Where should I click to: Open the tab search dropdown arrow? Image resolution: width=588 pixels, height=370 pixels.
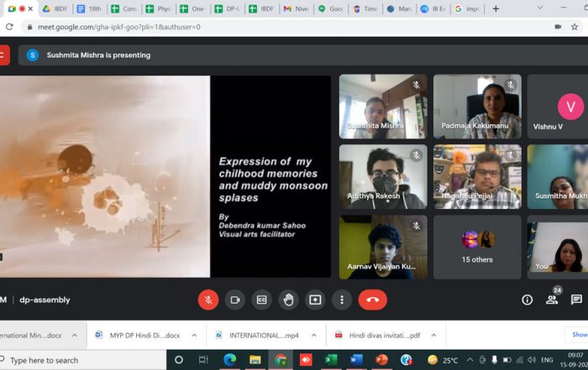pos(540,8)
